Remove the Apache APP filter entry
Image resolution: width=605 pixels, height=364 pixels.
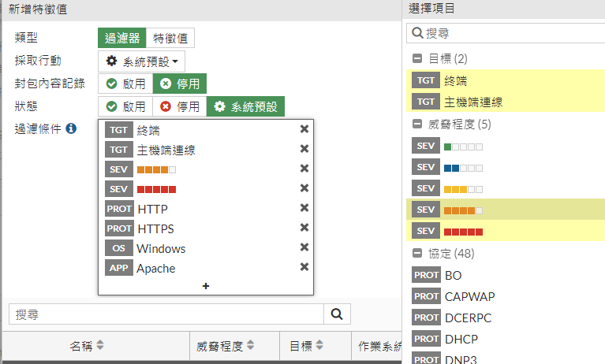click(x=304, y=268)
